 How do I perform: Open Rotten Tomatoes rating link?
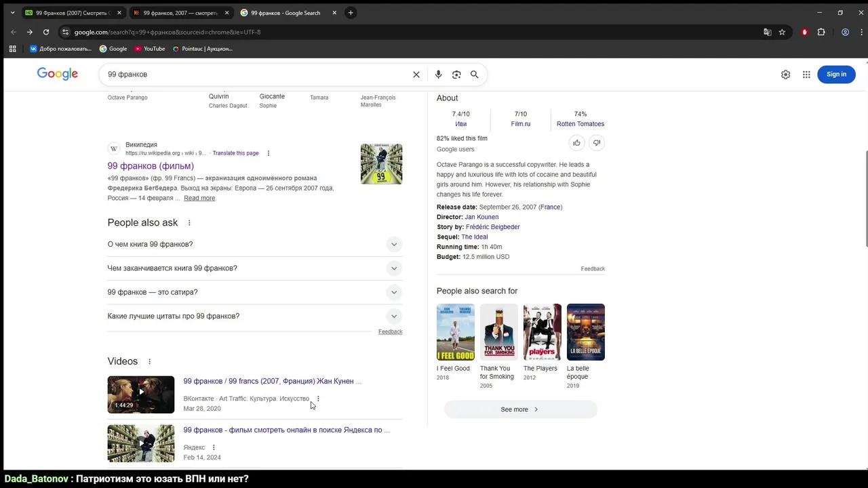[x=580, y=124]
